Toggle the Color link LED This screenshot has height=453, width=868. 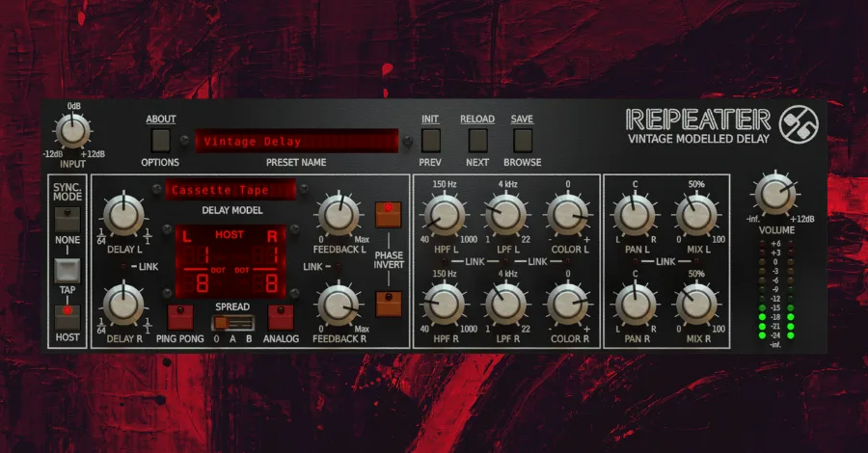pyautogui.click(x=568, y=261)
